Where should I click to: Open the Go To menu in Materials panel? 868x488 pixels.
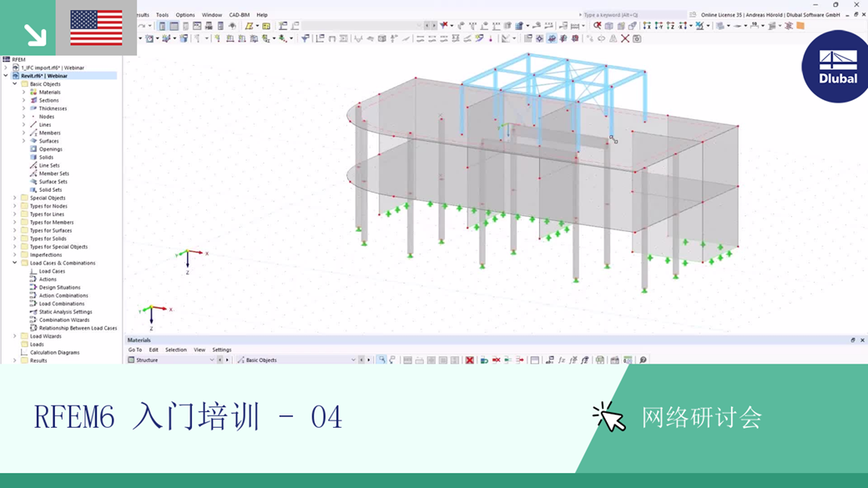click(x=135, y=350)
